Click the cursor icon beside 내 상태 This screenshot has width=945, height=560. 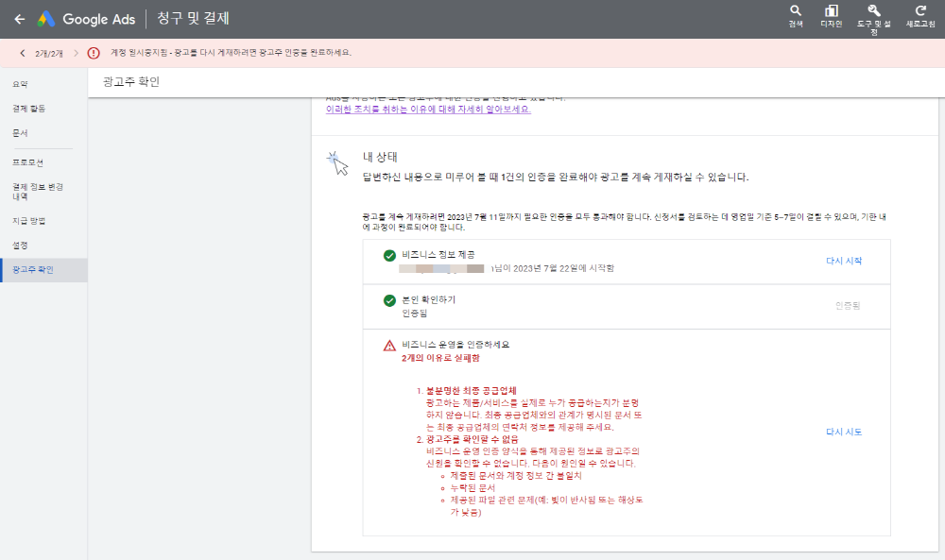tap(338, 163)
